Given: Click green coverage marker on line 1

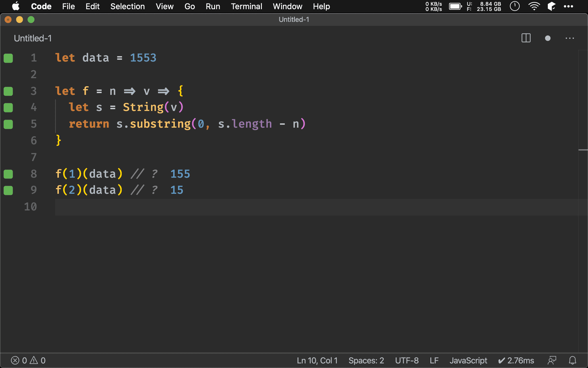Looking at the screenshot, I should (x=8, y=58).
